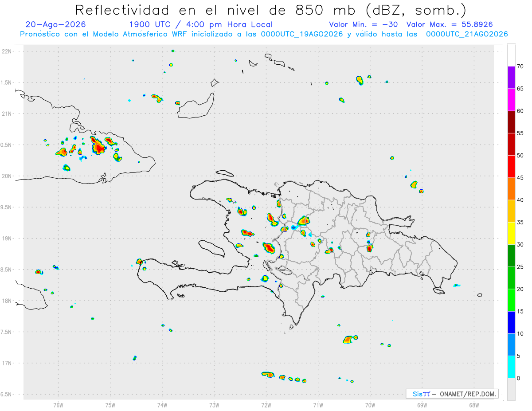
Task: Click the '71W' longitude axis label
Action: coord(318,405)
